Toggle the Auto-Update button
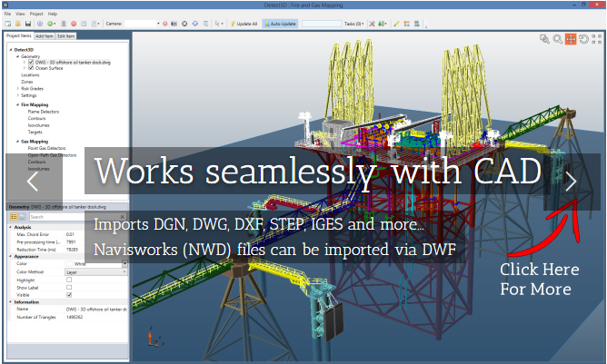The height and width of the screenshot is (364, 607). click(x=280, y=24)
